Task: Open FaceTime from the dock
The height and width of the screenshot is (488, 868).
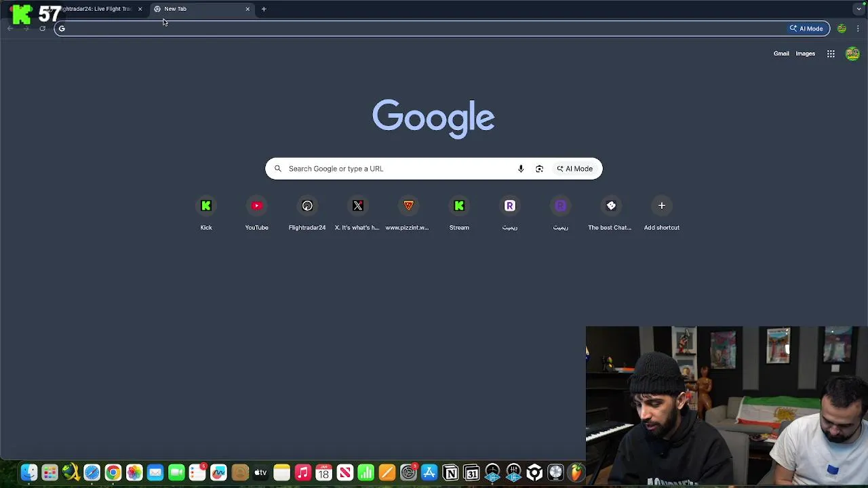Action: [x=176, y=472]
